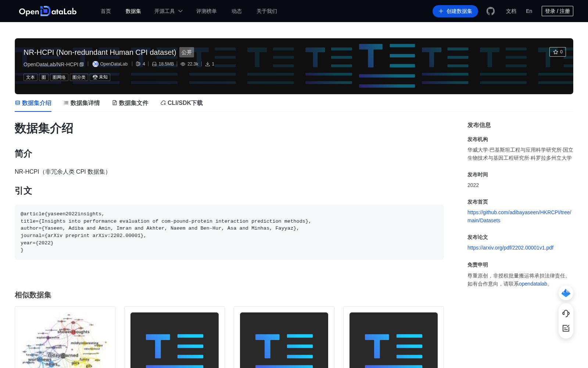The height and width of the screenshot is (368, 588).
Task: Open the fourth similar dataset card
Action: 394,337
